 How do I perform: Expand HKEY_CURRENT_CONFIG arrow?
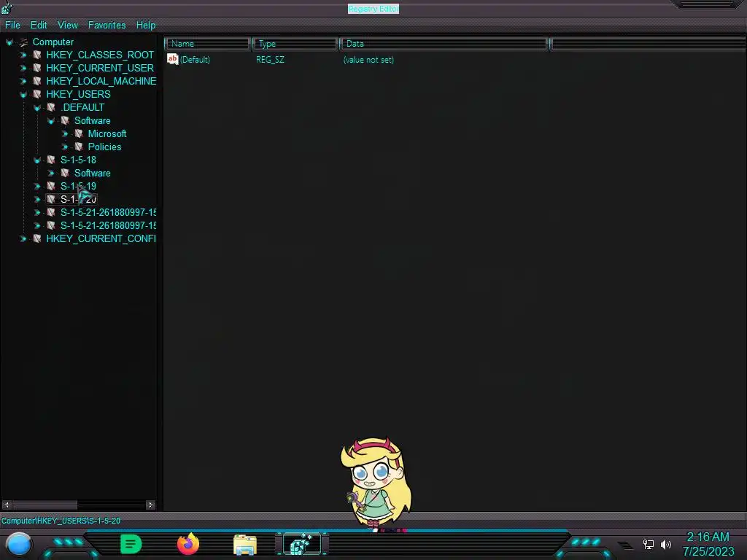(23, 238)
